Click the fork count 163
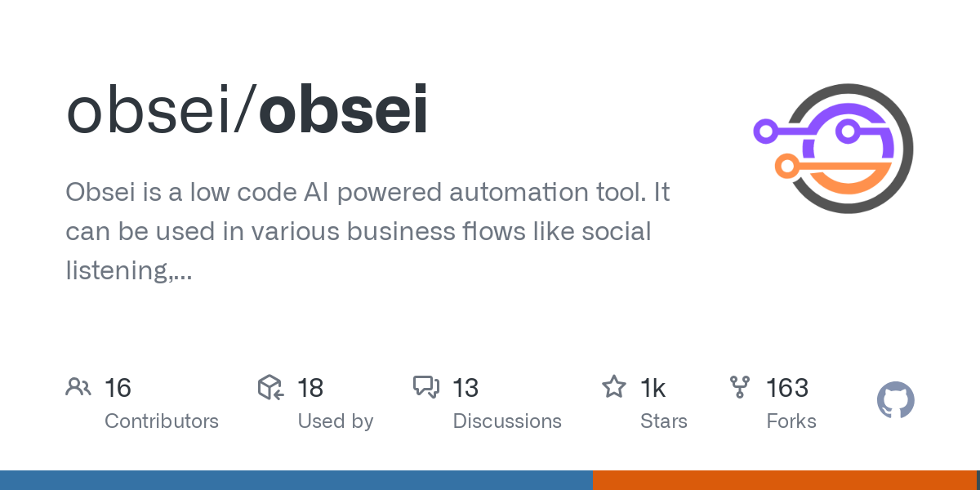This screenshot has height=490, width=980. pyautogui.click(x=787, y=388)
